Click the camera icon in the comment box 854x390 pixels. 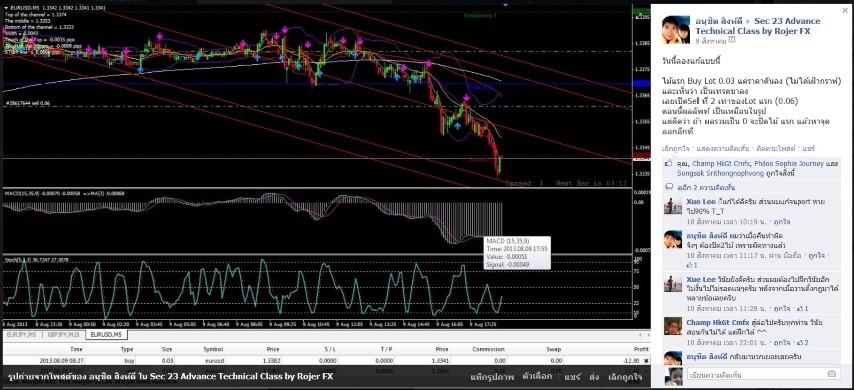(x=831, y=374)
